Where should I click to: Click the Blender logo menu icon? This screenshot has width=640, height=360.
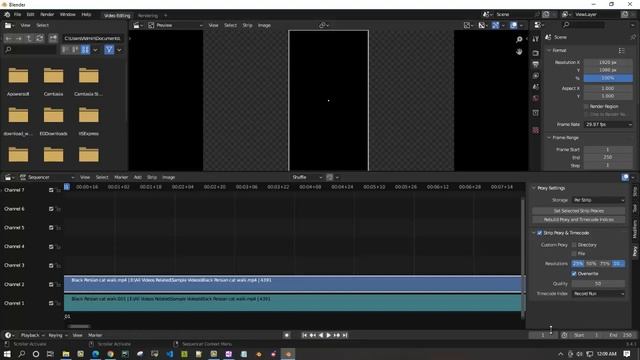pyautogui.click(x=7, y=15)
